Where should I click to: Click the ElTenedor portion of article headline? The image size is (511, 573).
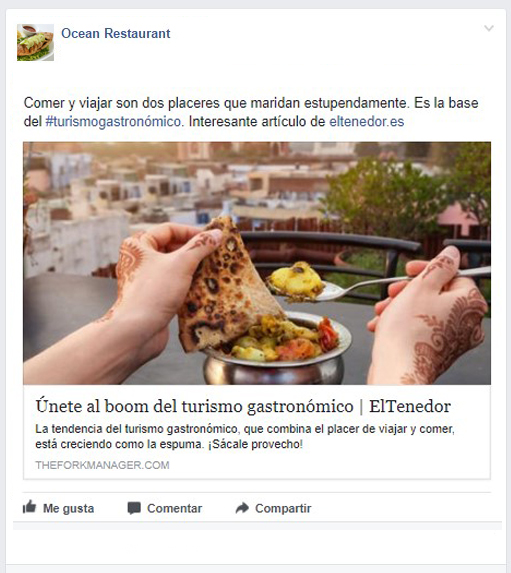[410, 406]
